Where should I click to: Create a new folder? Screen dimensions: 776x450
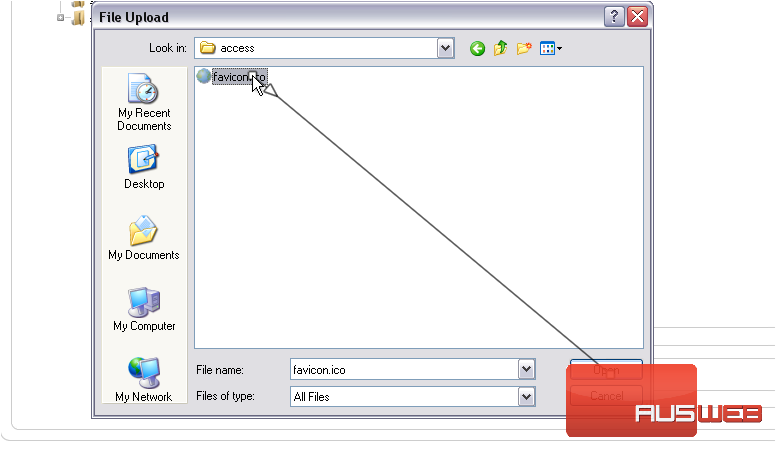click(x=524, y=49)
